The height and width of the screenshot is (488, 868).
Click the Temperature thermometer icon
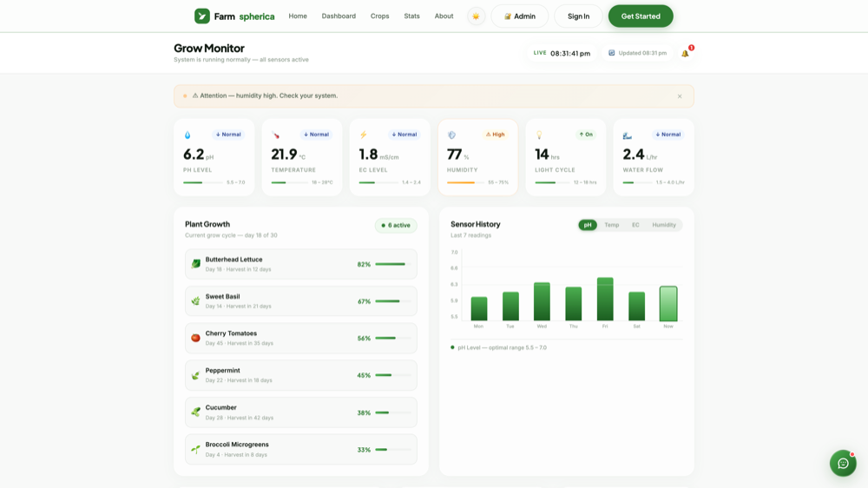[x=275, y=135]
